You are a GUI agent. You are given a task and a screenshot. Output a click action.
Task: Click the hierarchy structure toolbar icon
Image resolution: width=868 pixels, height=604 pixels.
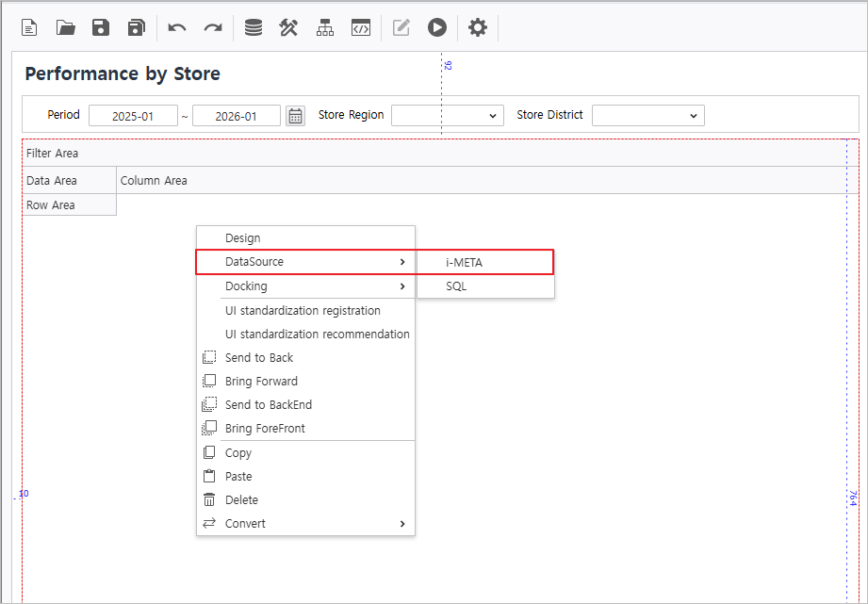(325, 27)
